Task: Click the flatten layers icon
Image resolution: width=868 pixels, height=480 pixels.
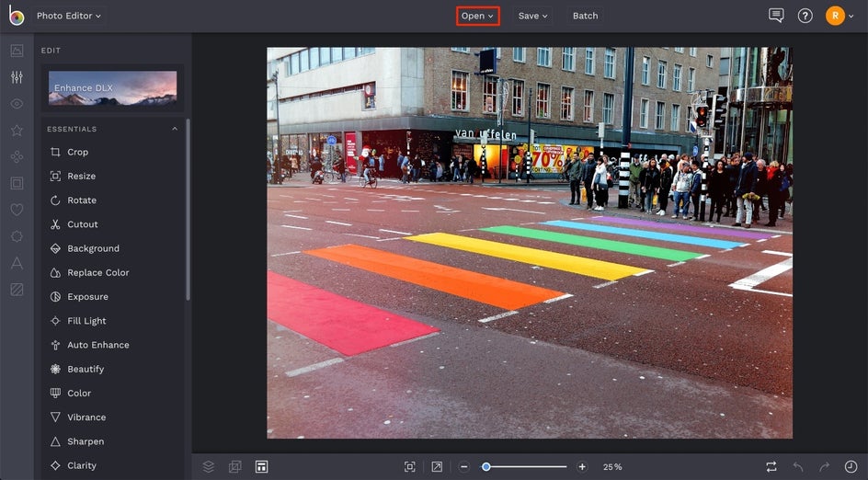Action: tap(234, 467)
